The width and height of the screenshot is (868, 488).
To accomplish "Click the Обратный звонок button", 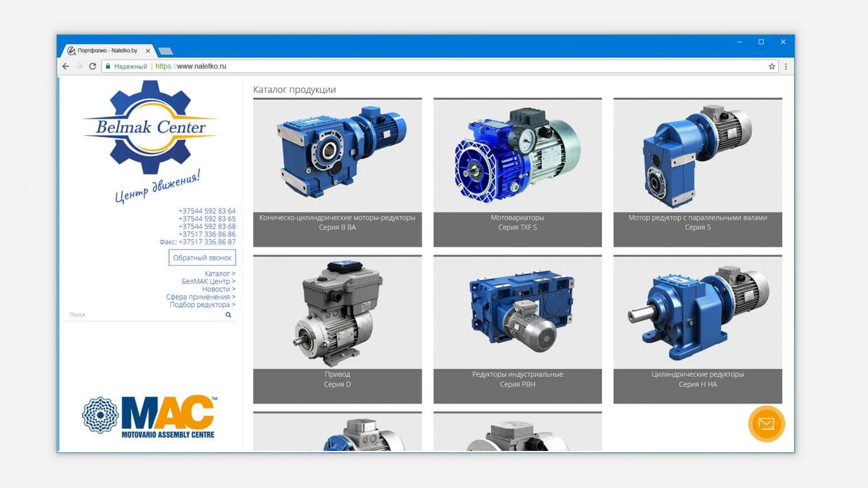I will tap(202, 258).
